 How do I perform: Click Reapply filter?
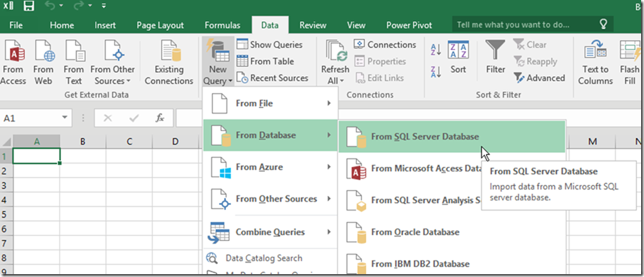pos(535,61)
